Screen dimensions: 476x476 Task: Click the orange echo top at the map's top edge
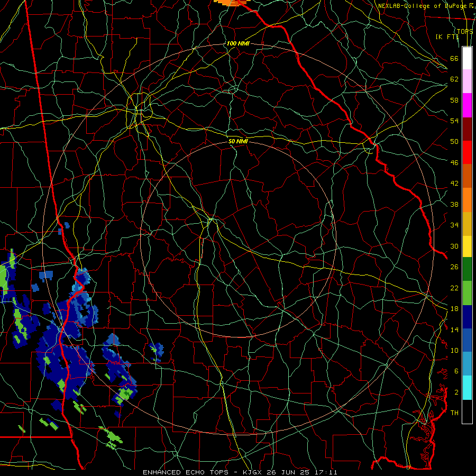coord(232,3)
